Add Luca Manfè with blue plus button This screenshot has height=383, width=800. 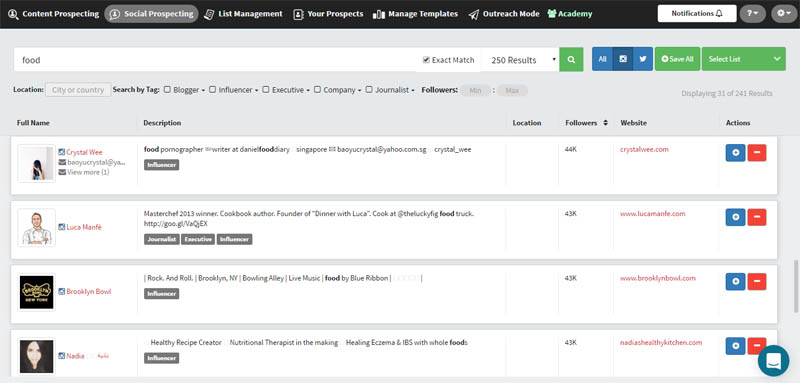(x=735, y=217)
